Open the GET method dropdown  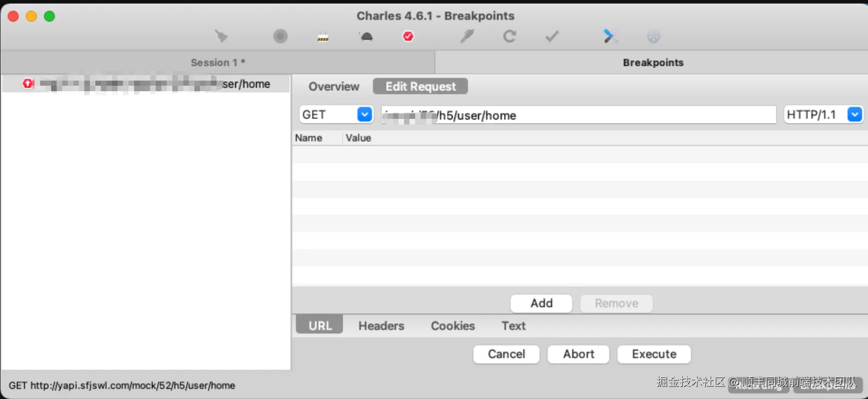336,114
